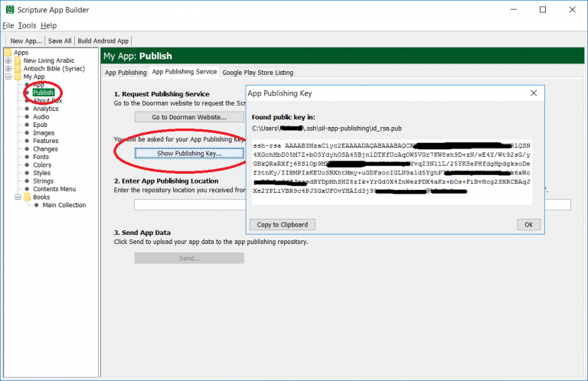Minimize the Scripture App Builder window
The image size is (588, 381).
pyautogui.click(x=514, y=10)
